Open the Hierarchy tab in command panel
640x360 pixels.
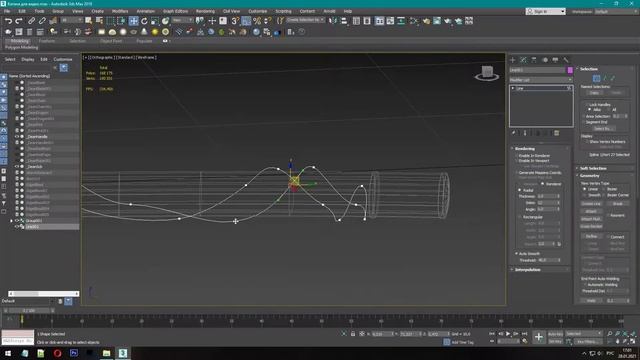pyautogui.click(x=534, y=60)
